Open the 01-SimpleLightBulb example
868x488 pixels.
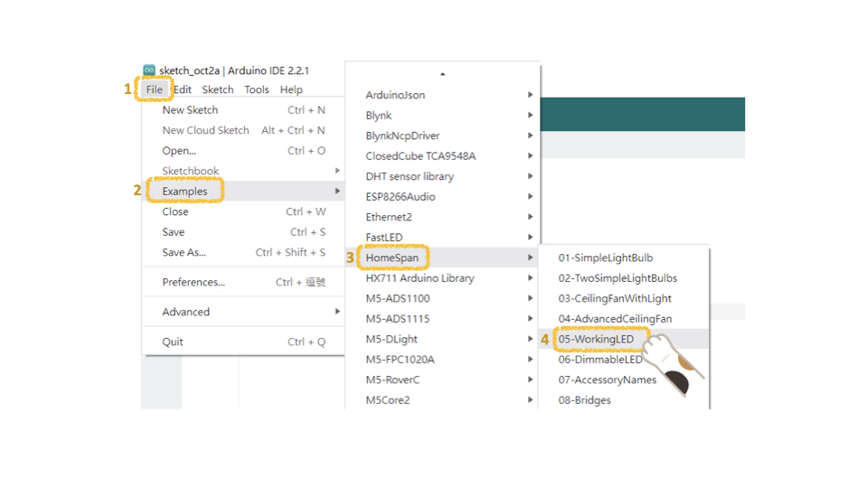(x=605, y=258)
